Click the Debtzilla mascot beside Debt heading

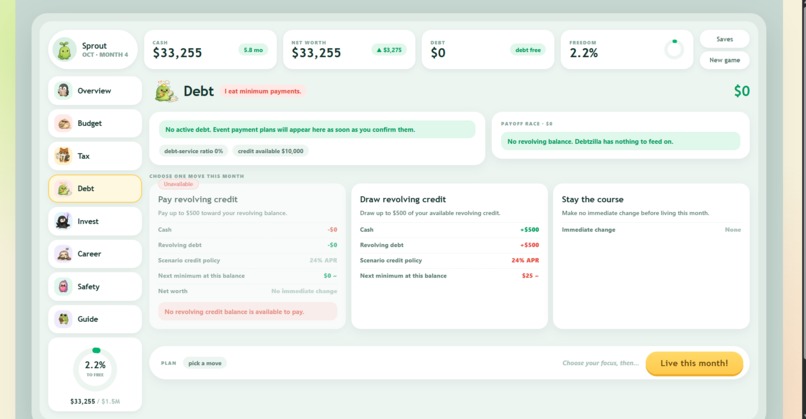point(166,91)
